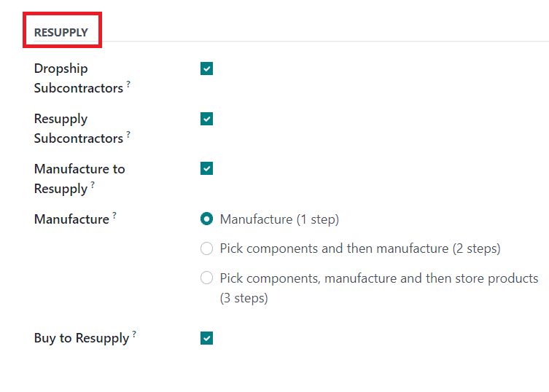Viewport: 549px width, 392px height.
Task: Click the bold Manufacture field label
Action: click(x=71, y=219)
